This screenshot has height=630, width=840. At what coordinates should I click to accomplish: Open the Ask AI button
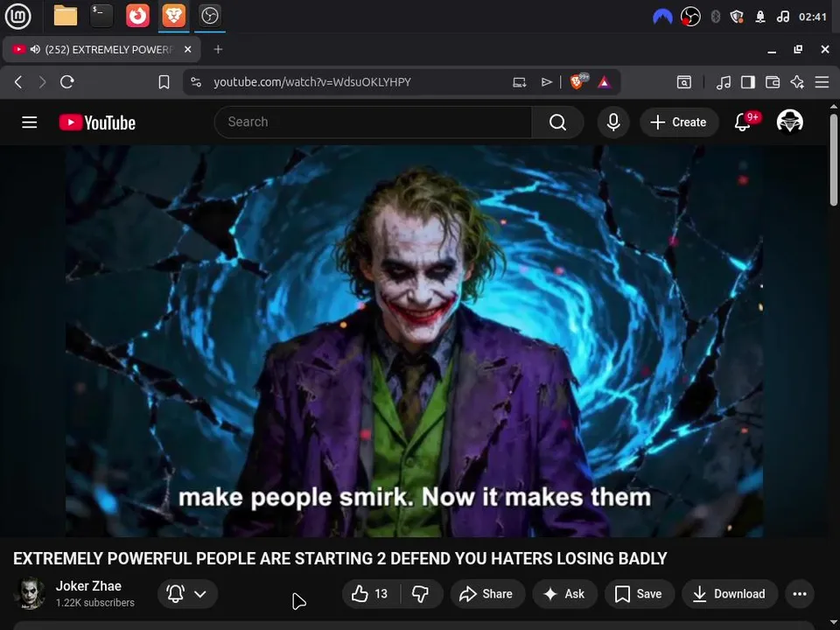click(x=564, y=593)
